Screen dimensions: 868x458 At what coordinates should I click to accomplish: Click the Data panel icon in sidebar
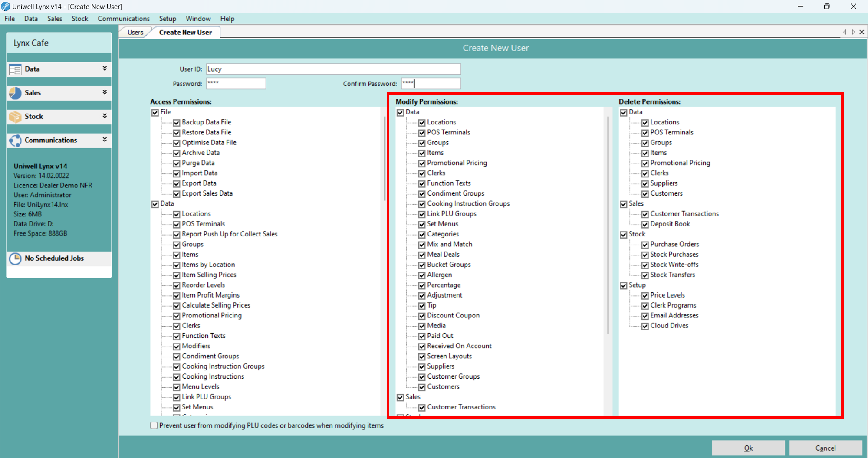(x=15, y=69)
